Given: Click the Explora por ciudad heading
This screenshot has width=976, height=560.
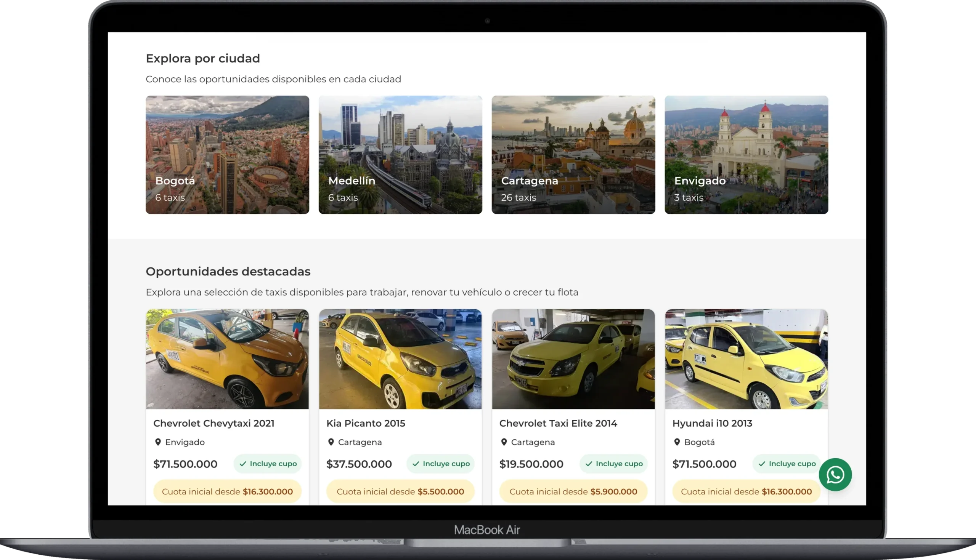Looking at the screenshot, I should [203, 58].
